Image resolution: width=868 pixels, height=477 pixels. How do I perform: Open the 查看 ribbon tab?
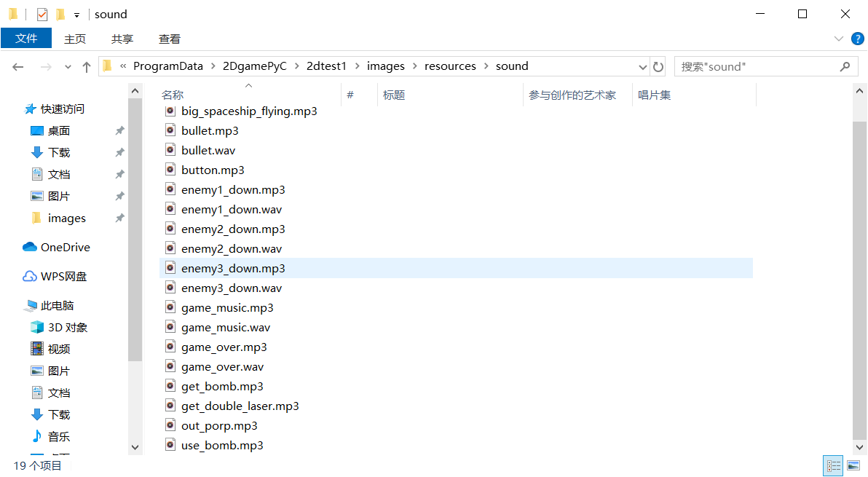coord(170,39)
